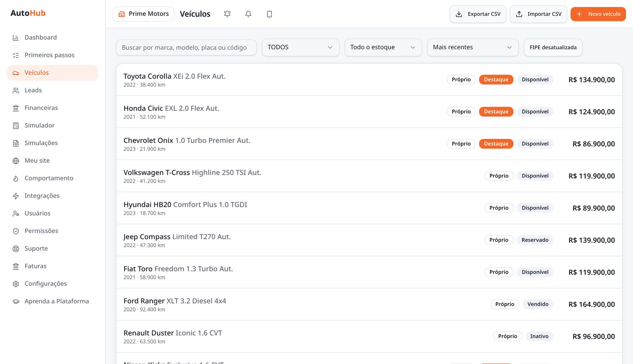
Task: Open Meu site globe icon
Action: (16, 161)
